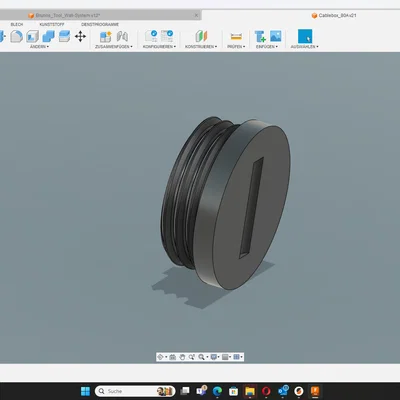Viewport: 400px width, 400px height.
Task: Click the Combine bodies icon
Action: tap(49, 36)
